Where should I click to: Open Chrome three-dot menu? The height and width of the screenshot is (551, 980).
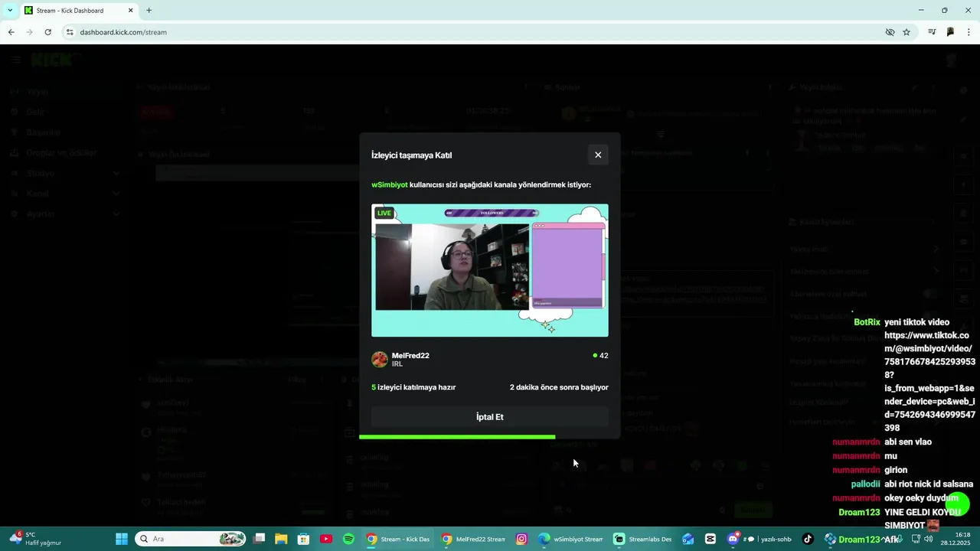click(969, 32)
